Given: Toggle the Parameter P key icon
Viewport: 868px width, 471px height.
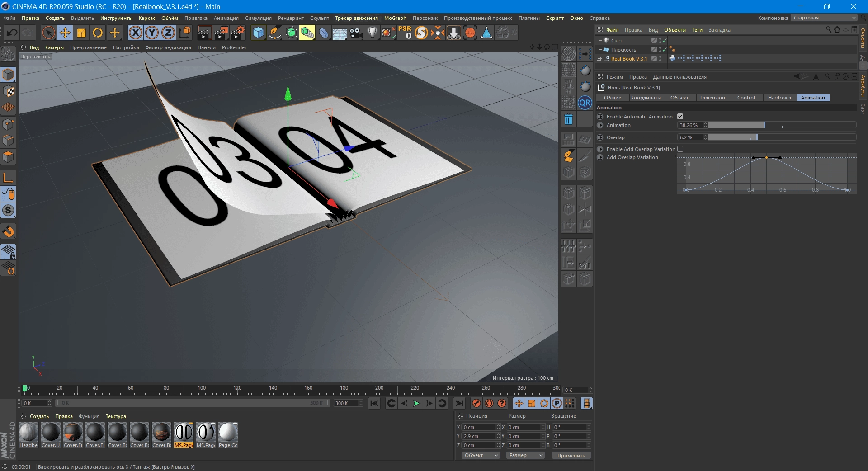Looking at the screenshot, I should pyautogui.click(x=557, y=403).
